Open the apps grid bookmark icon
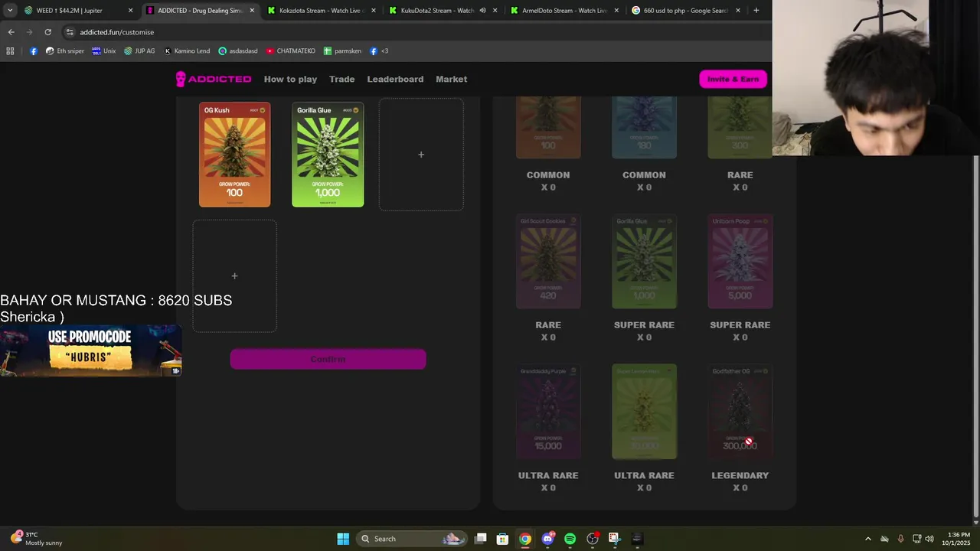 coord(10,51)
